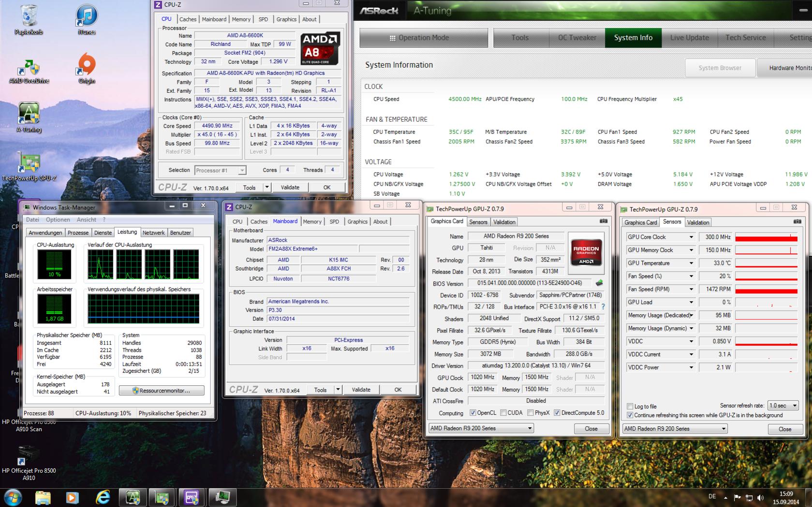Expand the Tools arrow in the CPU-Z Mainboard window
This screenshot has height=507, width=812.
338,390
